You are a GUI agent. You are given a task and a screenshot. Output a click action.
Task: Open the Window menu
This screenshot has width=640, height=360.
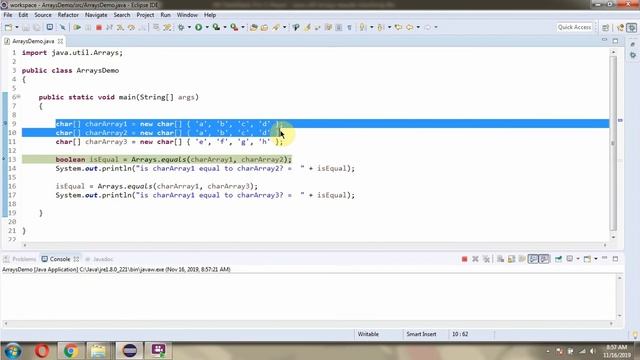click(x=187, y=15)
